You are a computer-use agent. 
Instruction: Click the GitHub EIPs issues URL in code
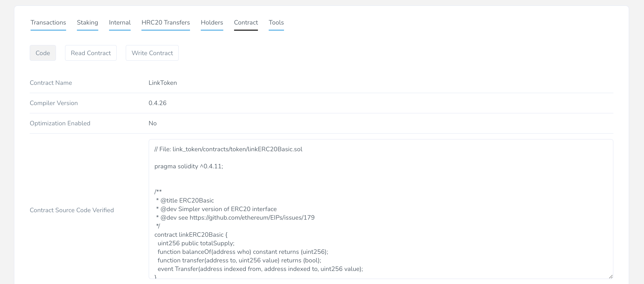pyautogui.click(x=252, y=218)
